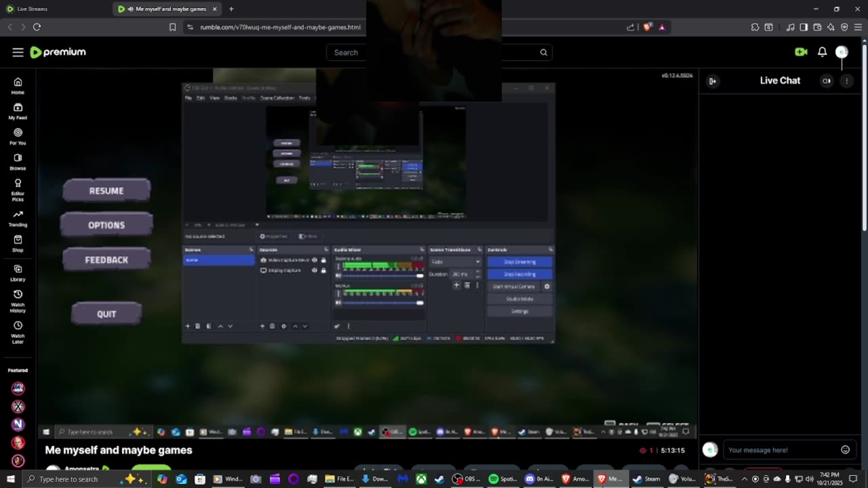Click QUIT in the streamed game menu

point(106,314)
